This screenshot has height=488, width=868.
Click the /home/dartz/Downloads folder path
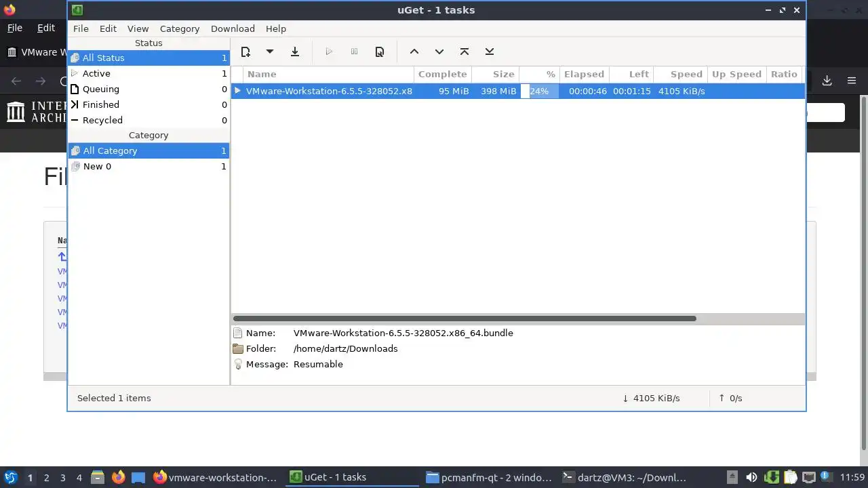pyautogui.click(x=345, y=348)
